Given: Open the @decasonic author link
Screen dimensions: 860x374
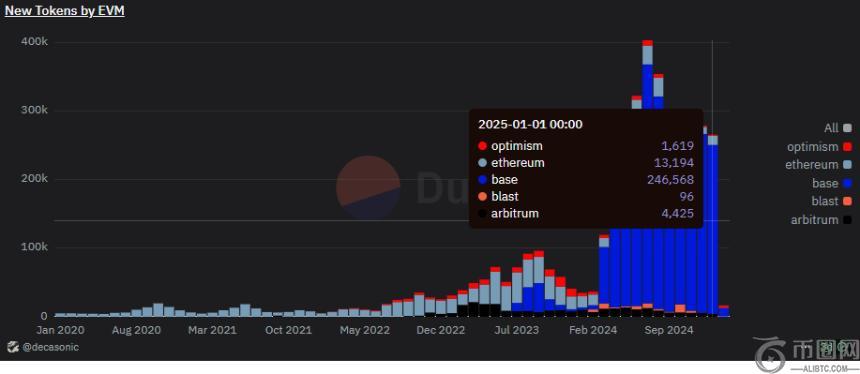Looking at the screenshot, I should click(x=50, y=347).
